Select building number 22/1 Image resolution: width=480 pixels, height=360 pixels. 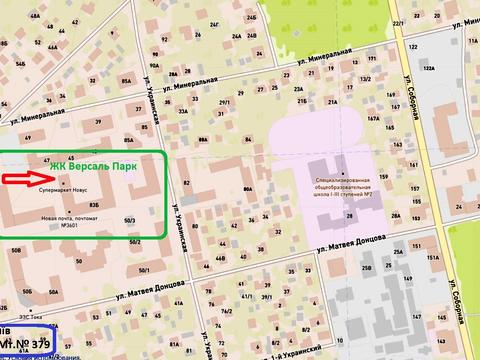(398, 24)
